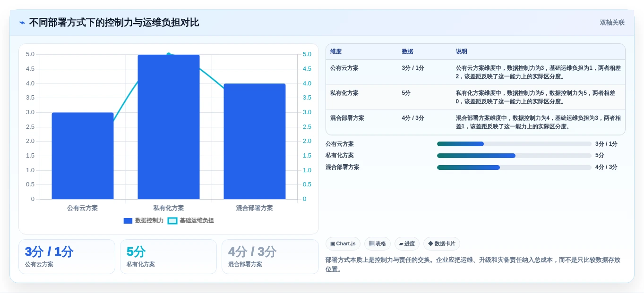Click the 公有云方案 description in the table

538,72
